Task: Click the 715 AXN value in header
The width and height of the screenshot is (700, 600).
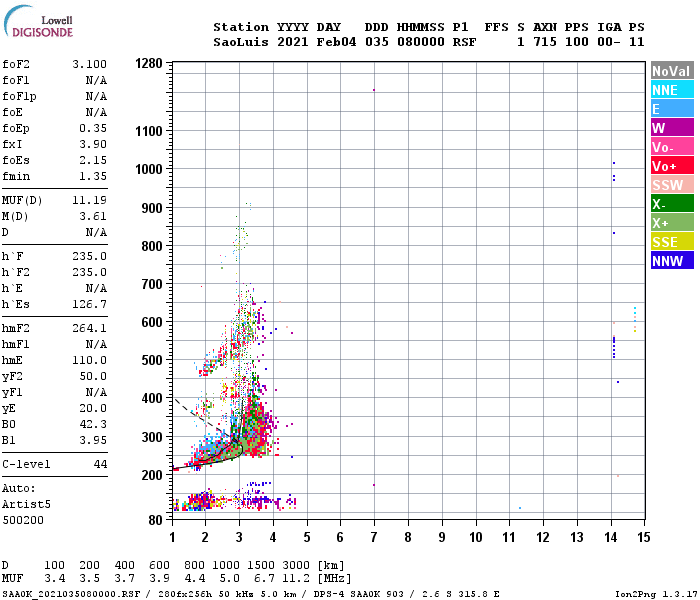Action: tap(545, 42)
